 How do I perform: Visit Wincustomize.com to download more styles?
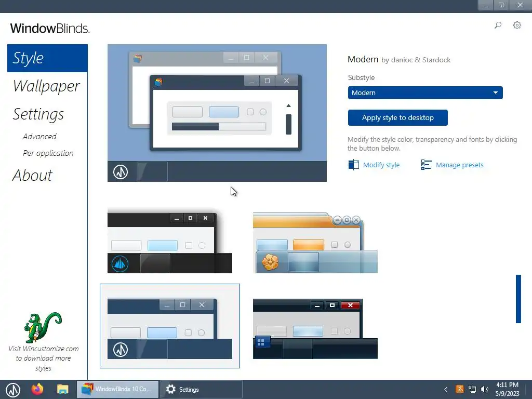pos(44,358)
